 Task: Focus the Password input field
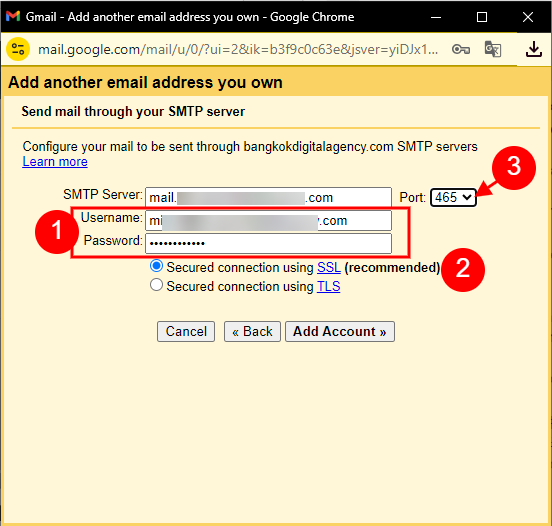coord(268,243)
